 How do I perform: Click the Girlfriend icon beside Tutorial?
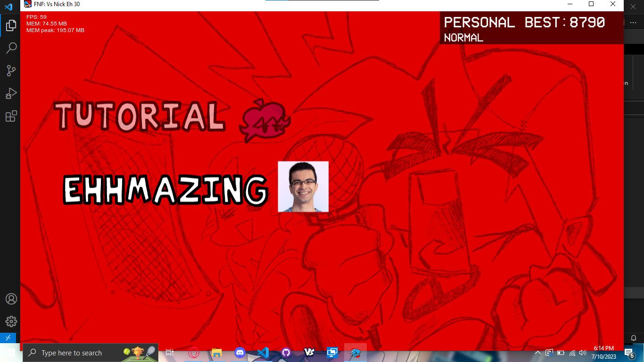(264, 120)
